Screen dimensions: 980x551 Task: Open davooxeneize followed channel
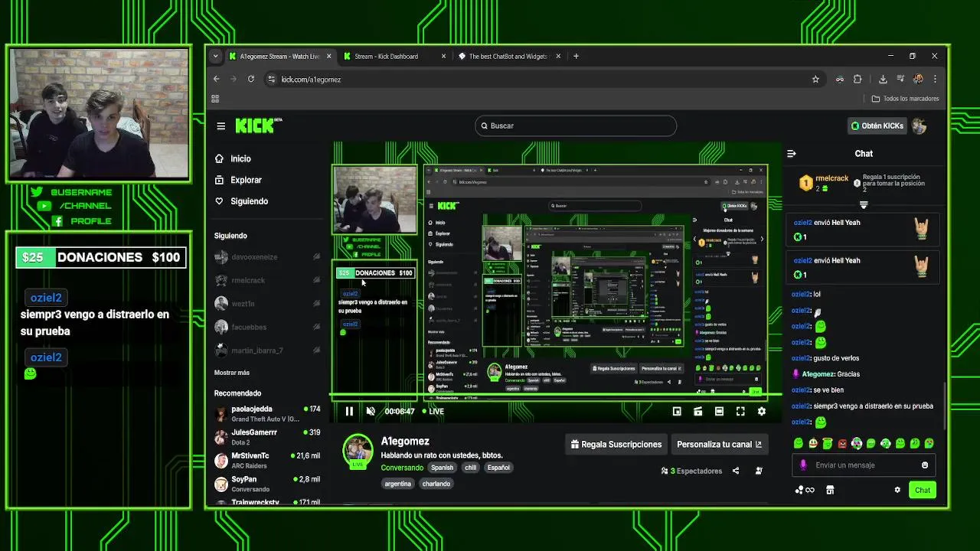click(x=267, y=257)
